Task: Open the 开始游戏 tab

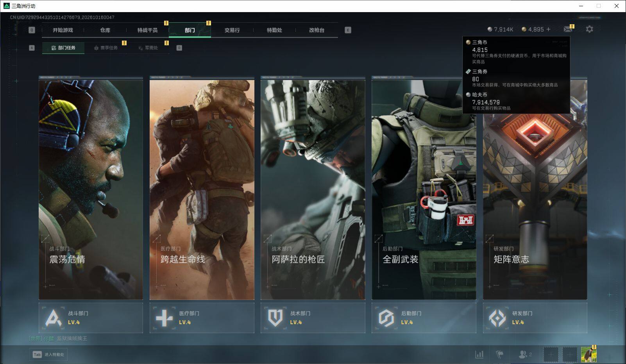Action: point(63,30)
